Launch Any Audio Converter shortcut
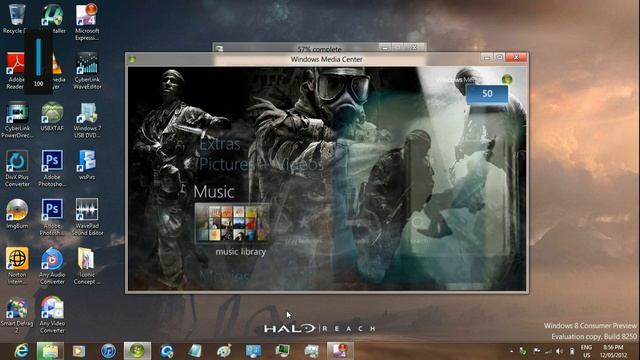 (52, 266)
